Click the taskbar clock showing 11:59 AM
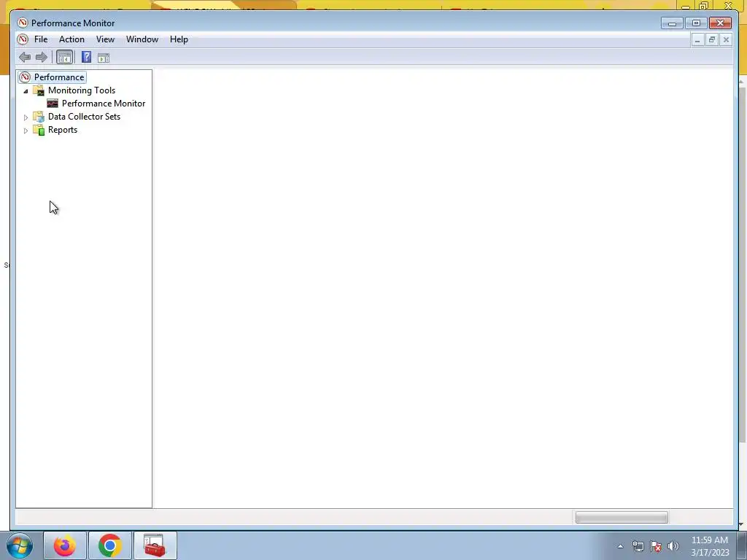Screen dimensions: 747x560 [x=710, y=546]
